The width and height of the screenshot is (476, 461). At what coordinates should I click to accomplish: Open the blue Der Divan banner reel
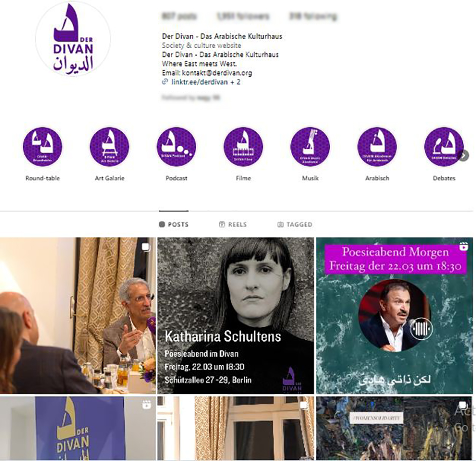pos(78,428)
